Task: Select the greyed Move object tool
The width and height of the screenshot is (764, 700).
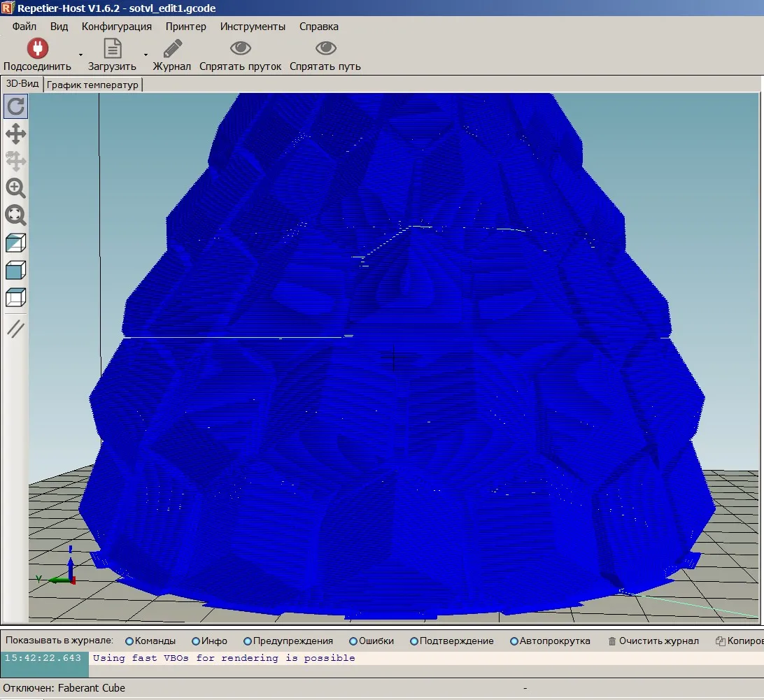Action: point(15,161)
